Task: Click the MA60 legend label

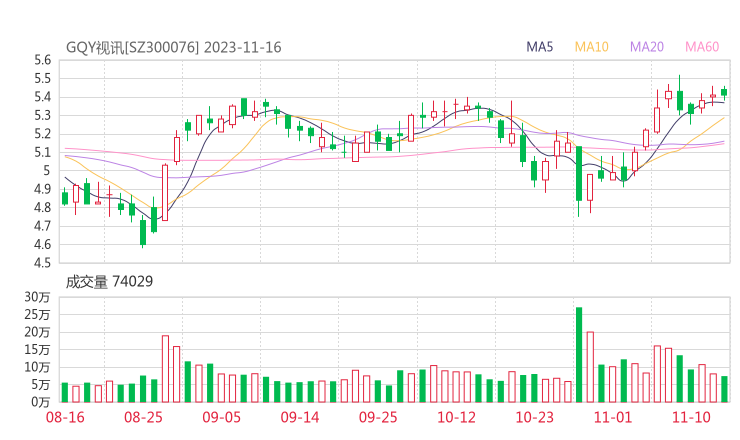Action: coord(702,47)
